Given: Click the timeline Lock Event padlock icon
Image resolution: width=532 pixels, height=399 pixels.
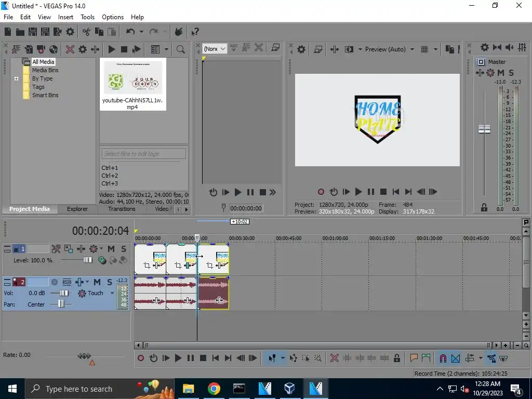Looking at the screenshot, I should pyautogui.click(x=396, y=358).
